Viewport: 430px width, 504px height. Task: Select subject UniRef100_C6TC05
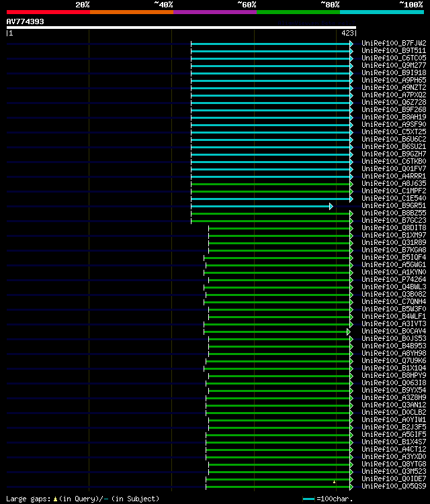point(394,58)
